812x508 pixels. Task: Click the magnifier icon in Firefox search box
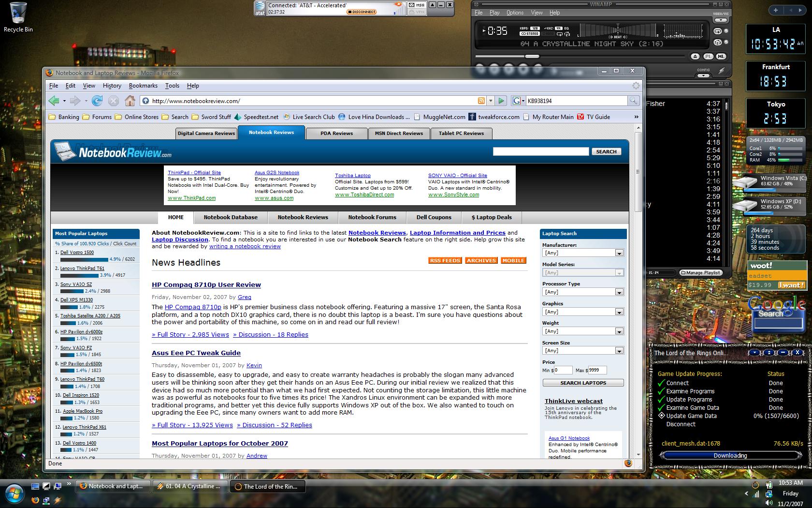coord(633,101)
